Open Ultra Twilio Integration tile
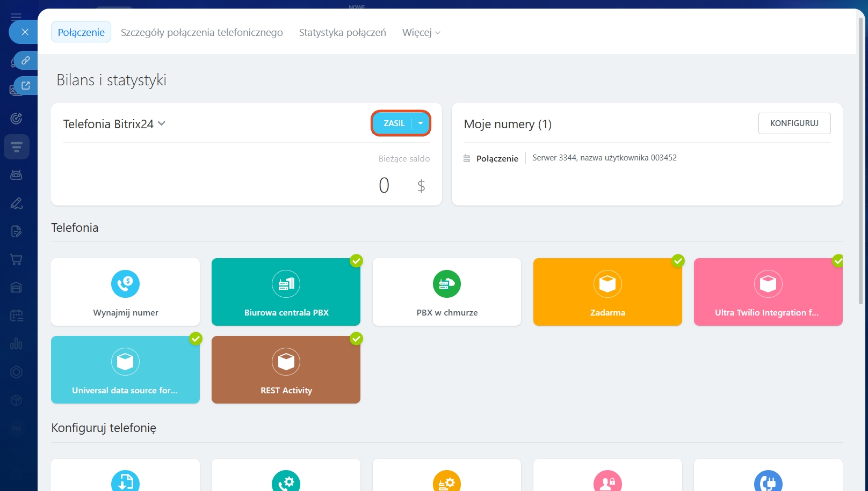Viewport: 868px width, 491px height. tap(768, 292)
